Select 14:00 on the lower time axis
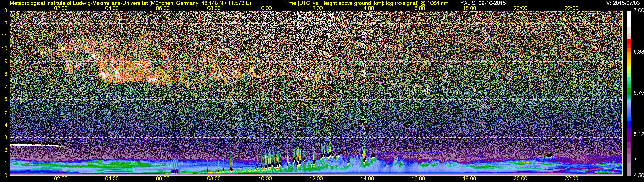Screen dimensions: 644x182 point(367,179)
